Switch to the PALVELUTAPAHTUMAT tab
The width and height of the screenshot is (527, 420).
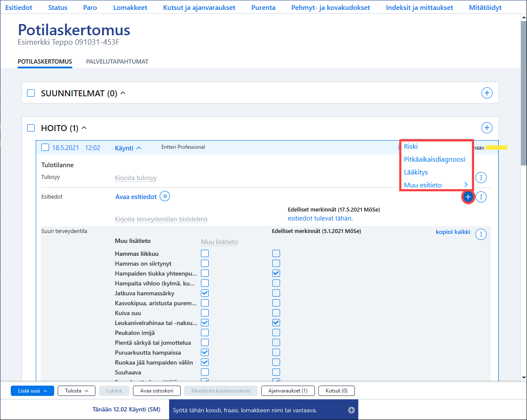click(x=117, y=61)
